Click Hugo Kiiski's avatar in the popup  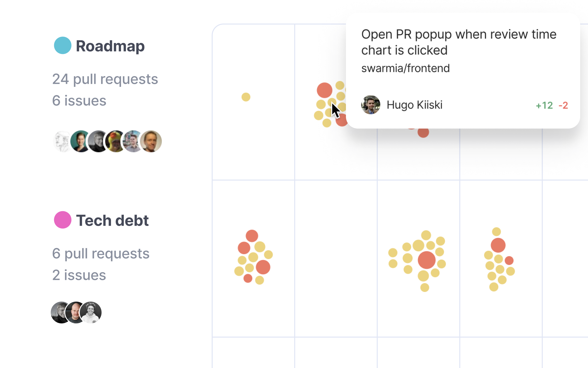coord(370,105)
